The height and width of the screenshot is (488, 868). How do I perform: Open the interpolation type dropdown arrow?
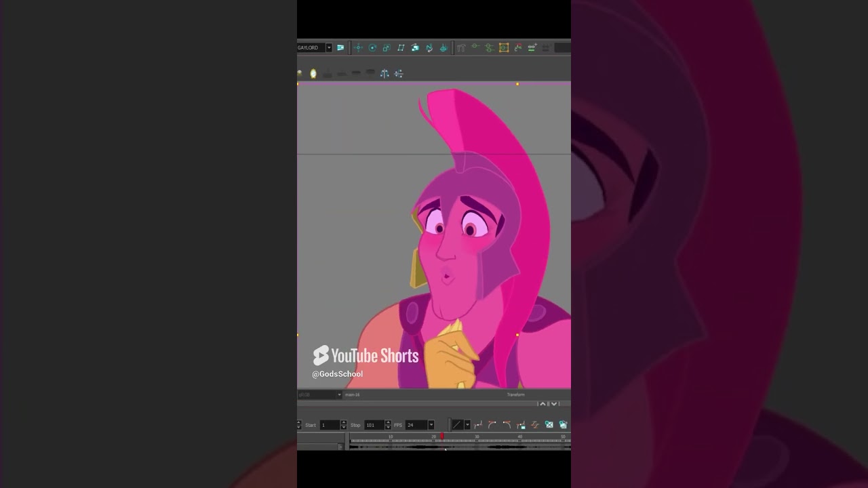(x=467, y=425)
